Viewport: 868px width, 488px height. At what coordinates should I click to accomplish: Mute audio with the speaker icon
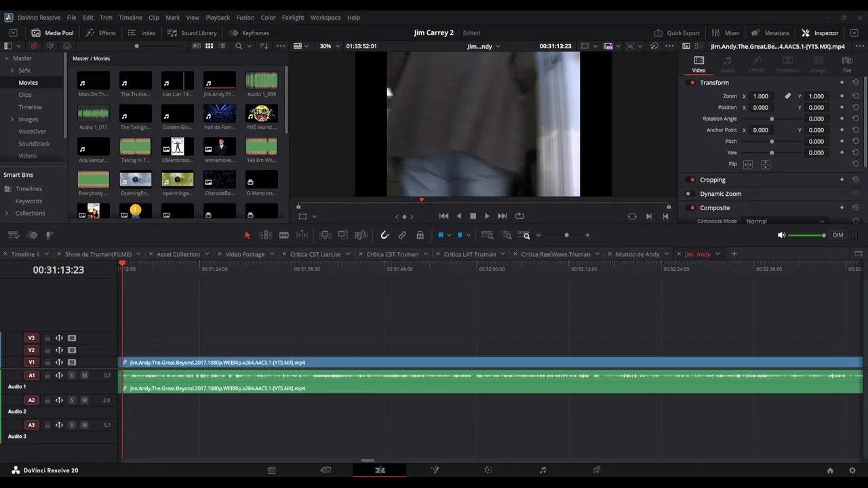tap(781, 235)
